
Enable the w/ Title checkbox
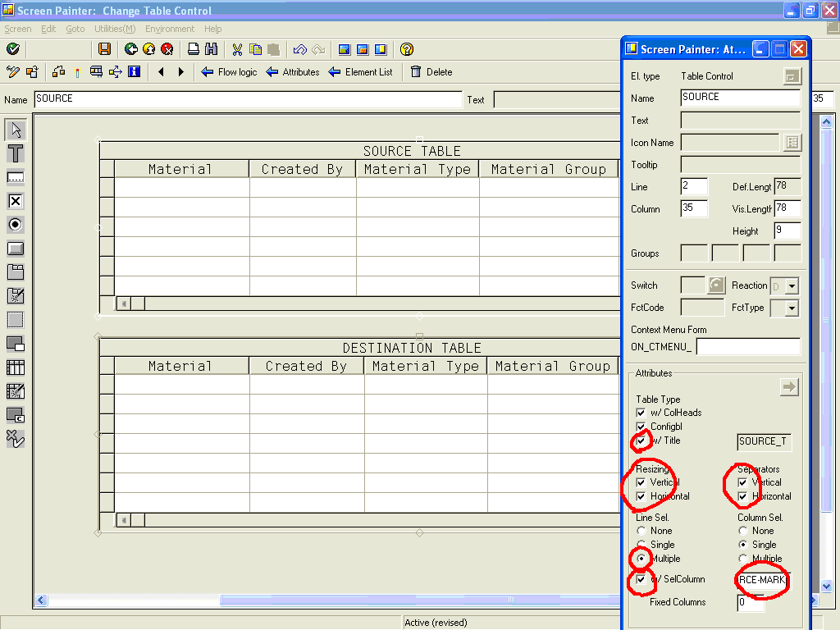[x=641, y=441]
